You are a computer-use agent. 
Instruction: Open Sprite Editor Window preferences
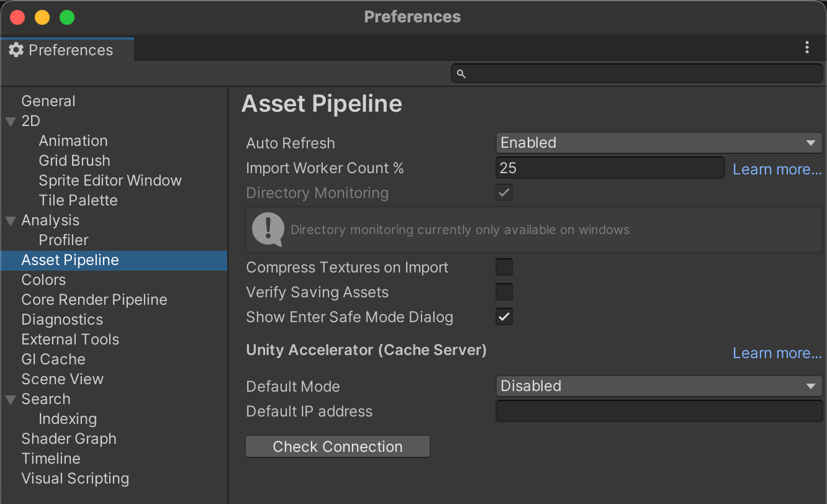pyautogui.click(x=111, y=181)
